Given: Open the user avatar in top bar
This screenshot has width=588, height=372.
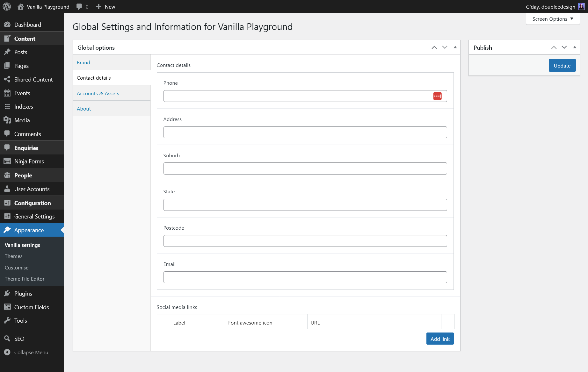Looking at the screenshot, I should click(x=581, y=7).
